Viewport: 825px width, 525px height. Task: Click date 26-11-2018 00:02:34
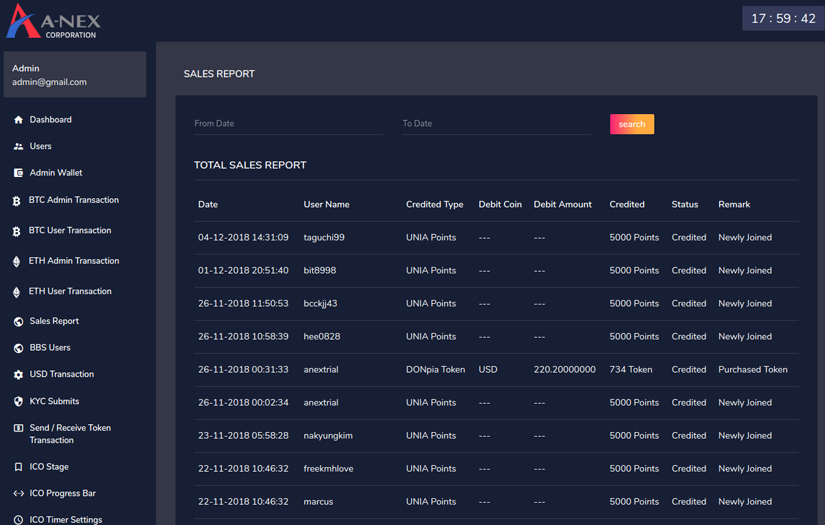(x=243, y=403)
